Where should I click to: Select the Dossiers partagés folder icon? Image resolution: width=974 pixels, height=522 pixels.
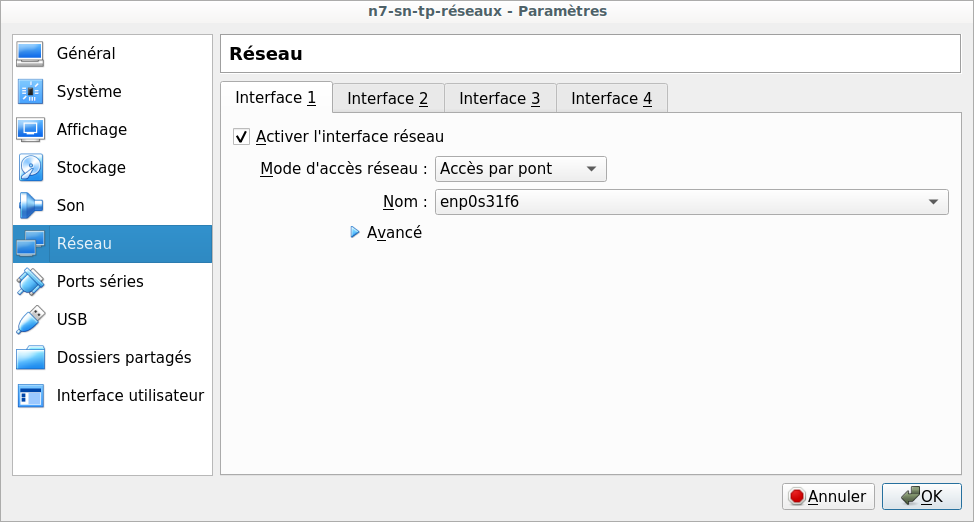click(x=30, y=358)
